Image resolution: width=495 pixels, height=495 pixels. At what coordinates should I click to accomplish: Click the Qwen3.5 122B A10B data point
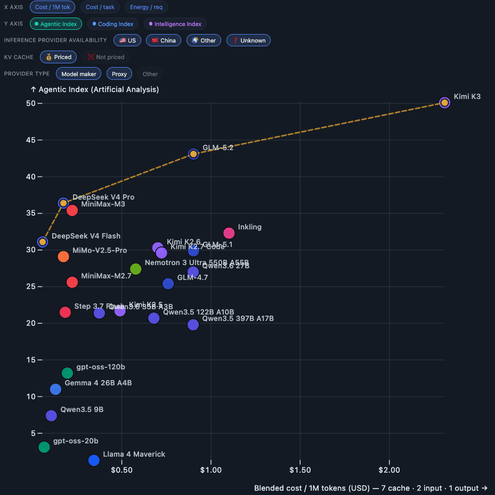point(154,318)
